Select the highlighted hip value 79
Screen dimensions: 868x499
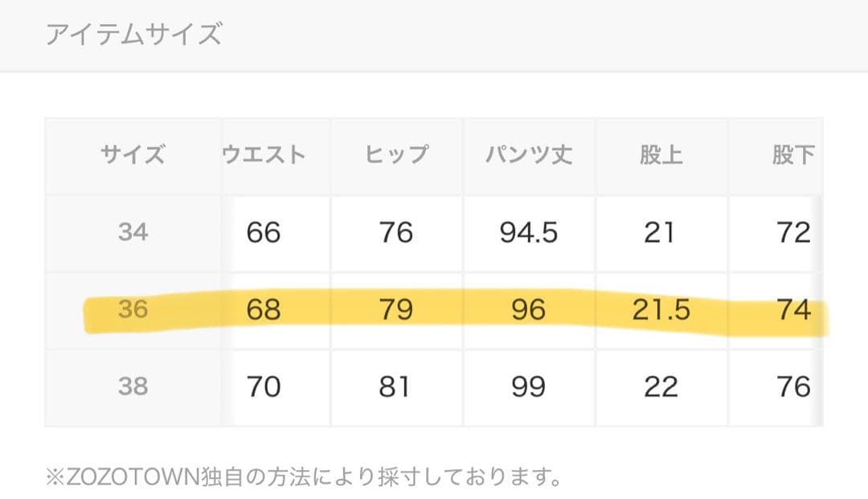coord(396,309)
